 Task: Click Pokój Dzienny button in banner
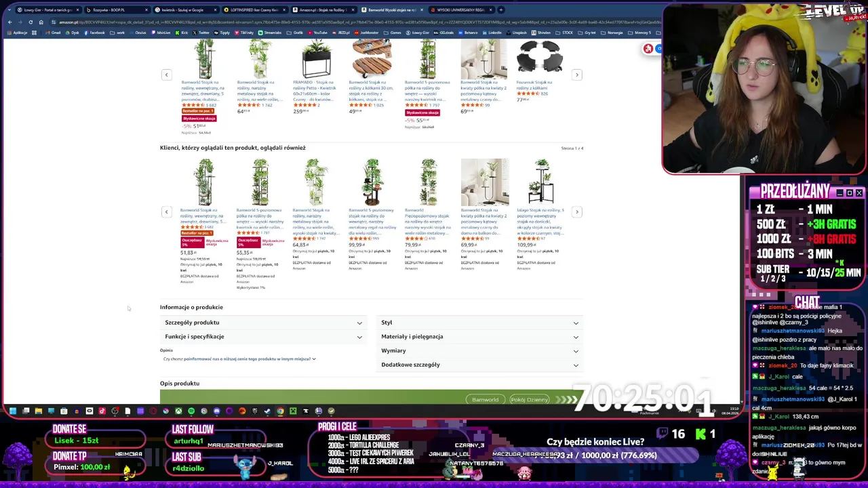coord(529,400)
